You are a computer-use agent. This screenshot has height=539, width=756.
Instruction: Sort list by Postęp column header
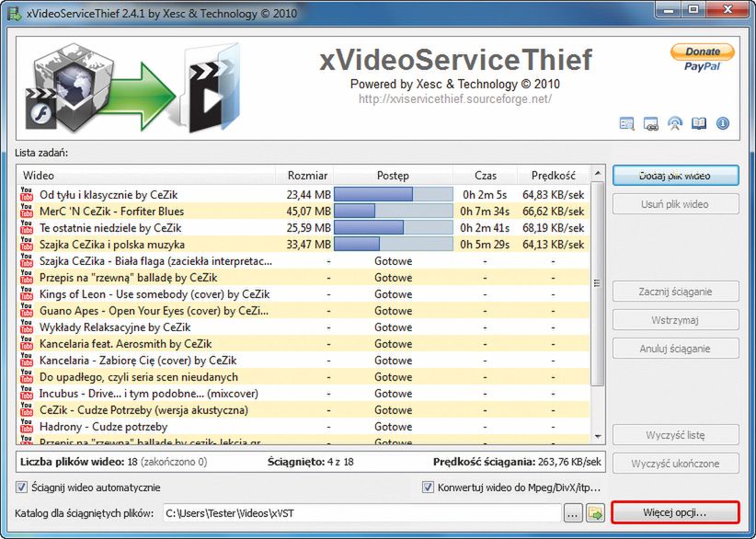click(393, 175)
